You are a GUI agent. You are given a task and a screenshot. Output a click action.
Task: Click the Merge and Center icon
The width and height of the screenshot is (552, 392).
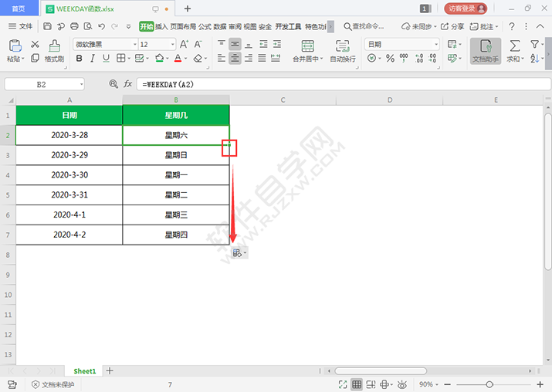pyautogui.click(x=307, y=46)
